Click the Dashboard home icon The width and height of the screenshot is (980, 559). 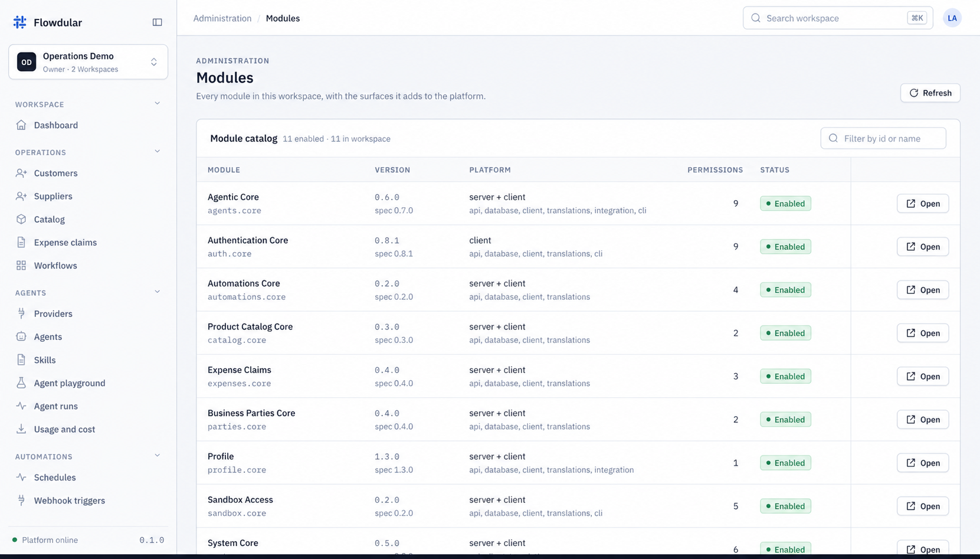click(21, 125)
